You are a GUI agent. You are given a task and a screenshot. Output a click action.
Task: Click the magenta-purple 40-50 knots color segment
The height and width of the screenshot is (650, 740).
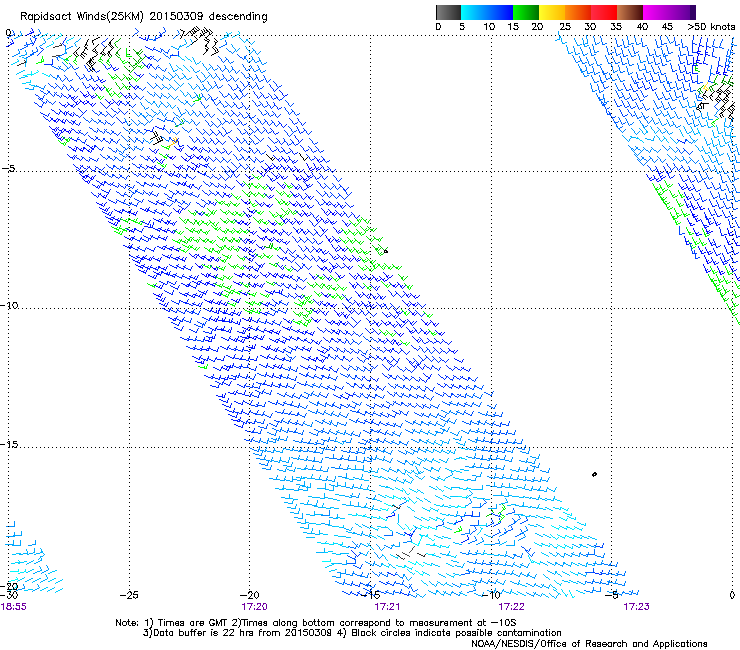coord(669,12)
